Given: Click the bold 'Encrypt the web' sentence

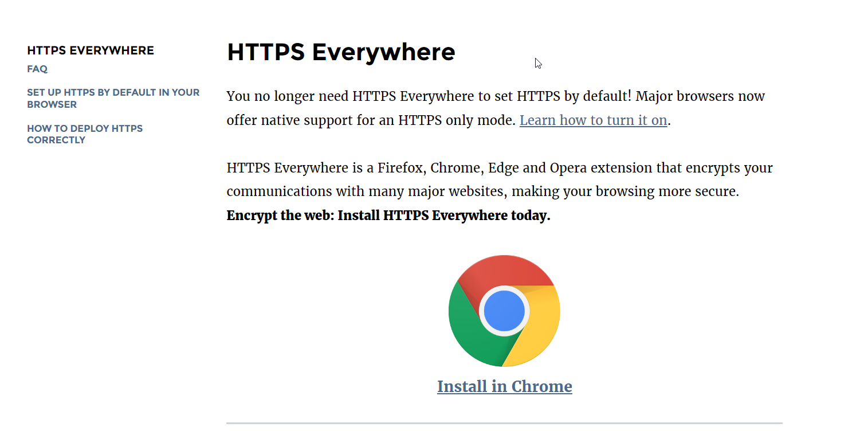Looking at the screenshot, I should point(388,215).
